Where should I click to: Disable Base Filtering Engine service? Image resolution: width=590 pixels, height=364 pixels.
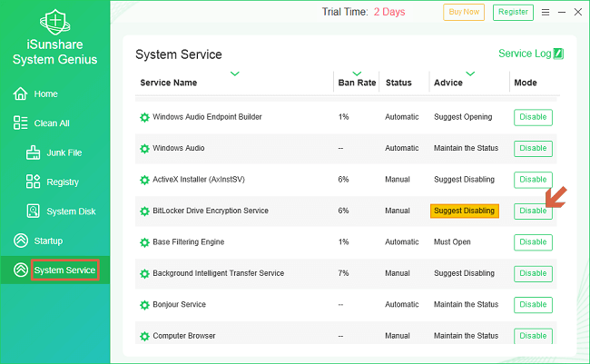(533, 242)
